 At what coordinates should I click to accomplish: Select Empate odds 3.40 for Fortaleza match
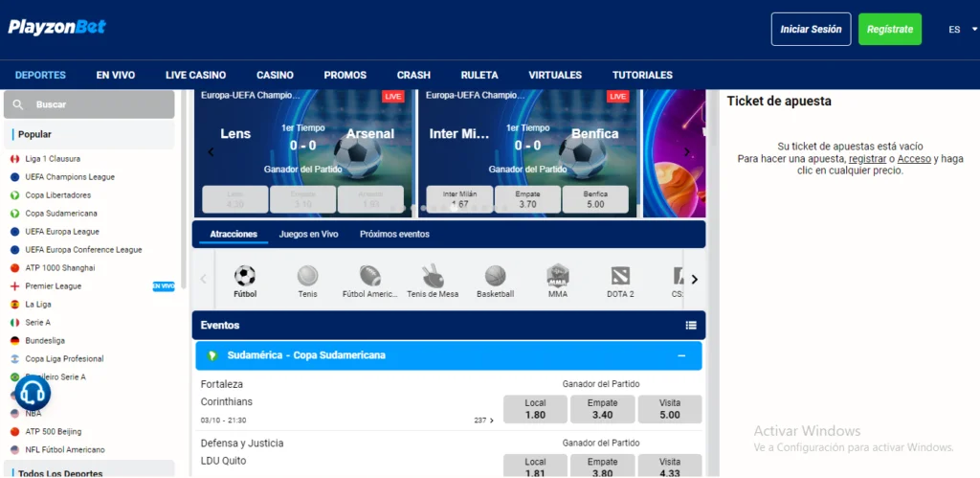pyautogui.click(x=603, y=409)
